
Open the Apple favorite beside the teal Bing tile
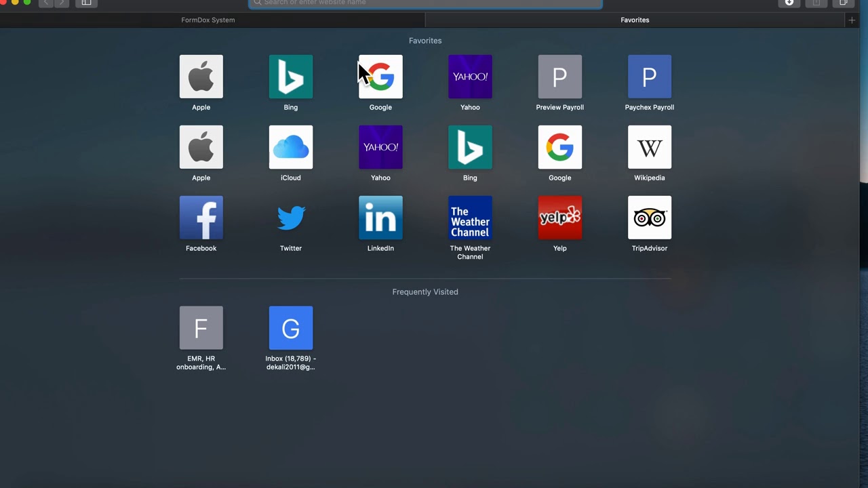201,77
